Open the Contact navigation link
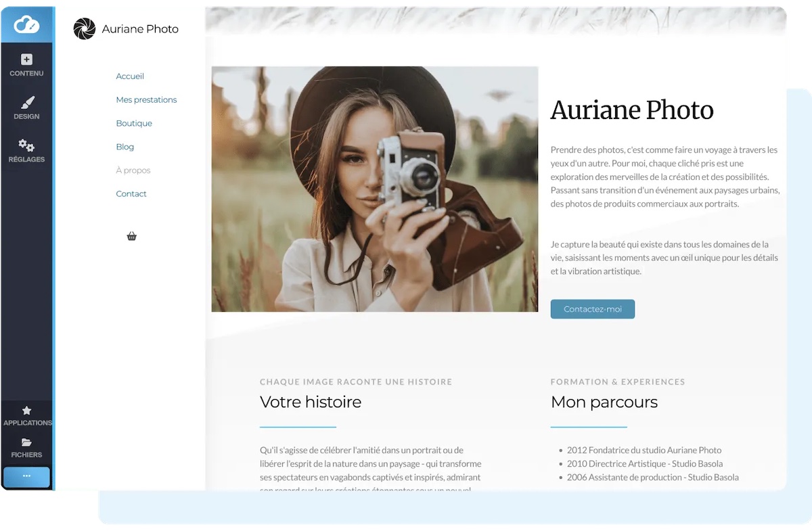 [x=131, y=194]
